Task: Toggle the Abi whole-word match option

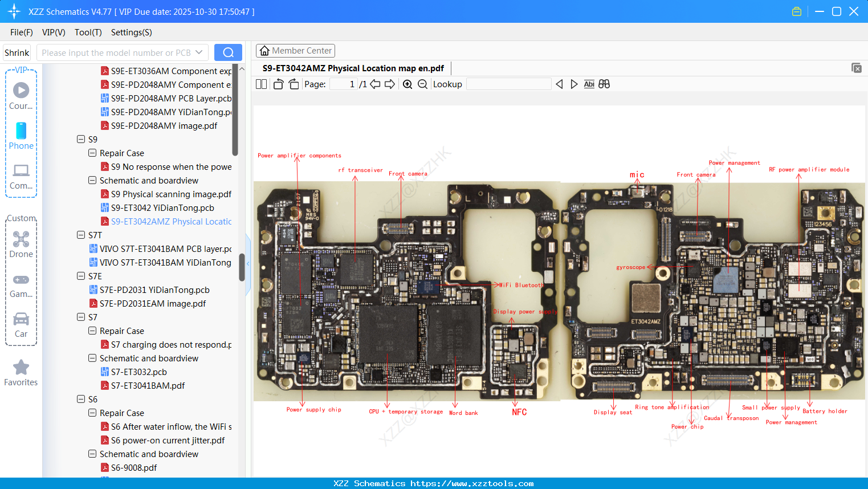Action: click(x=589, y=84)
